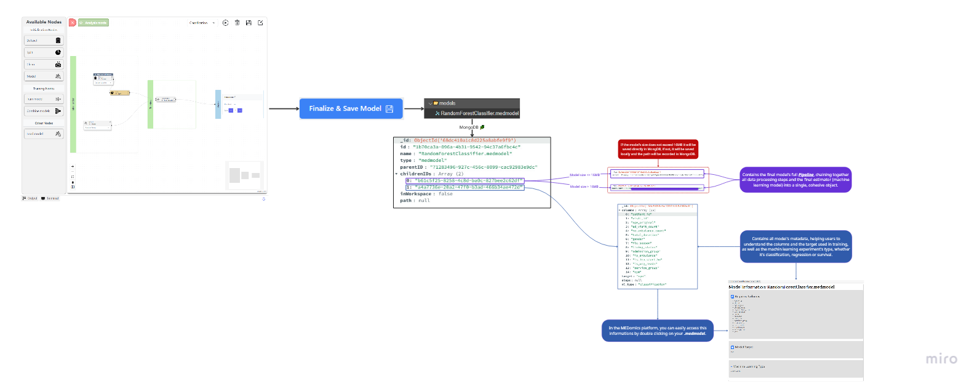The height and width of the screenshot is (386, 980).
Task: Pick the Combine models node
Action: click(44, 111)
